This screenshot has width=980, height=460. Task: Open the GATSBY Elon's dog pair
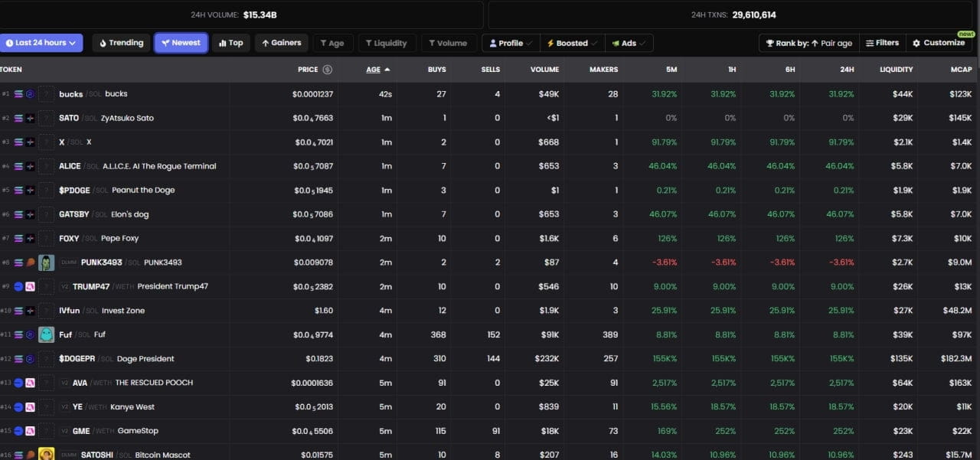click(490, 214)
